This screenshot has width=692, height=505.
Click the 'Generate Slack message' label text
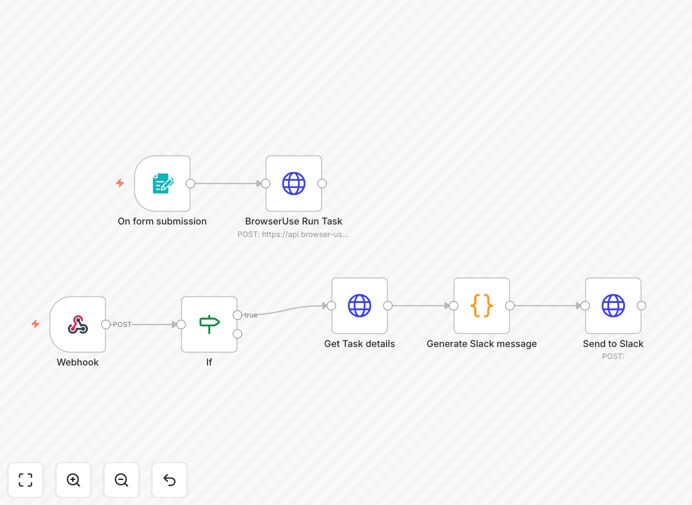click(481, 344)
